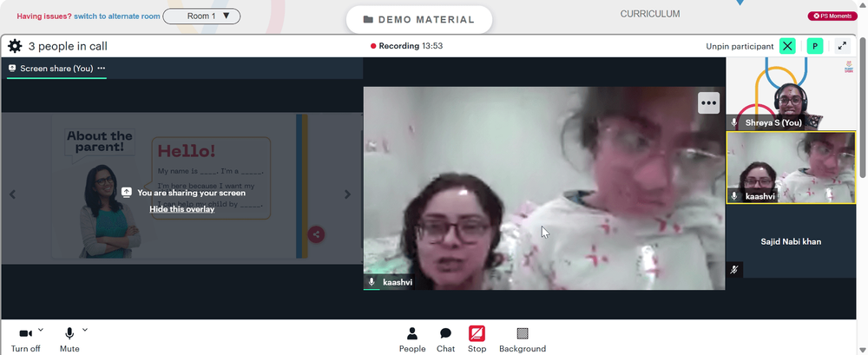Switch to the CURRICULUM tab
Viewport: 868px width, 355px height.
pos(650,14)
